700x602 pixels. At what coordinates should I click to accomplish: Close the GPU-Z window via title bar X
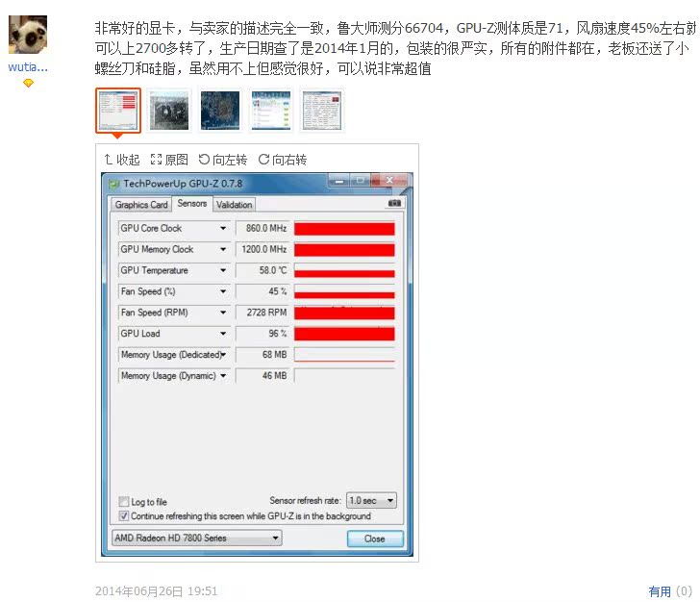click(x=389, y=181)
